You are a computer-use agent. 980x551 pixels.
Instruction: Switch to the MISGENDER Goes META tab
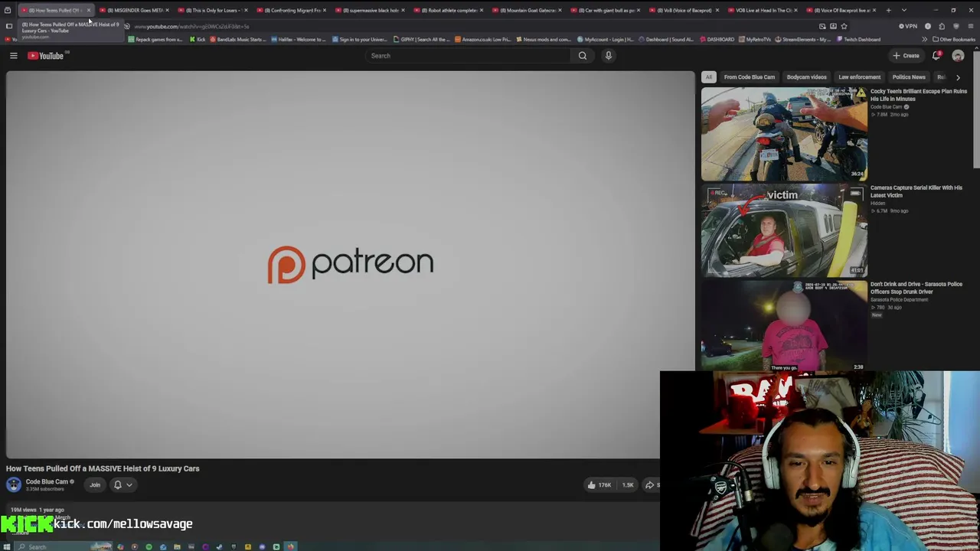click(x=135, y=10)
